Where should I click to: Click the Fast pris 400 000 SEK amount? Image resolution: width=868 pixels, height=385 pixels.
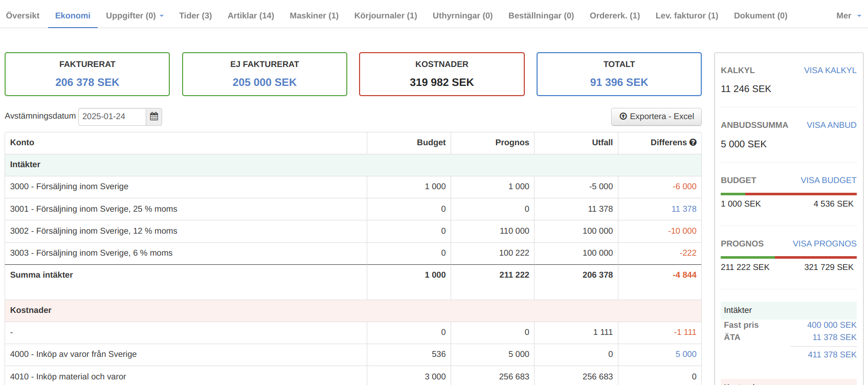tap(831, 325)
